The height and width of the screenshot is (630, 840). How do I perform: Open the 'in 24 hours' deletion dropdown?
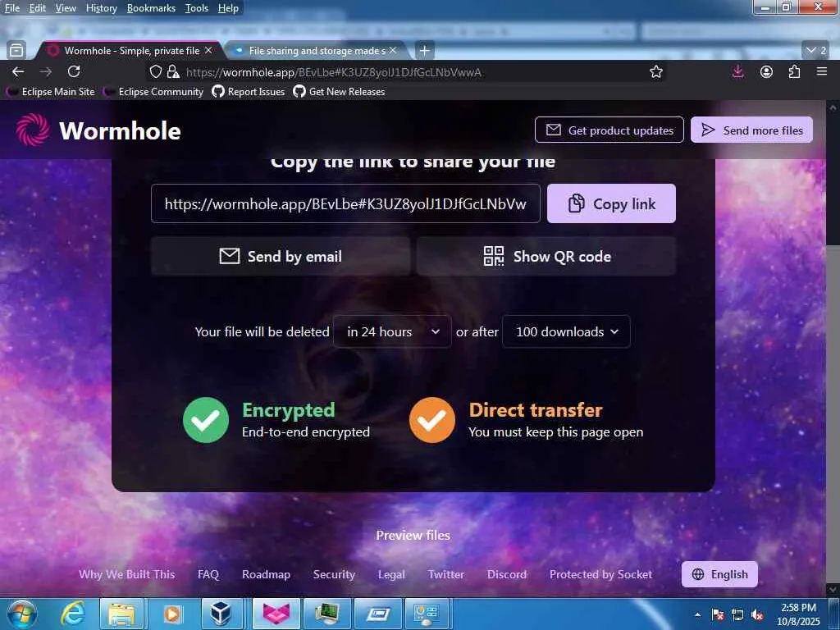click(x=392, y=331)
